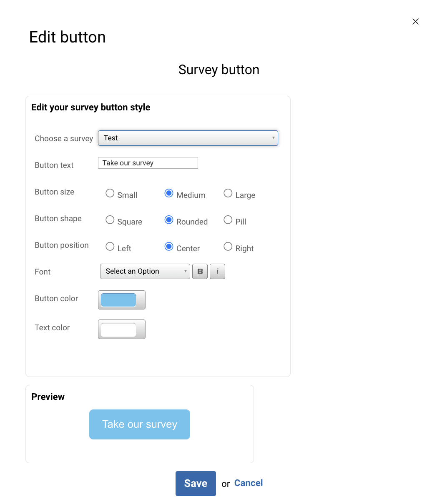This screenshot has height=504, width=432.
Task: Align button position Left
Action: coord(110,247)
